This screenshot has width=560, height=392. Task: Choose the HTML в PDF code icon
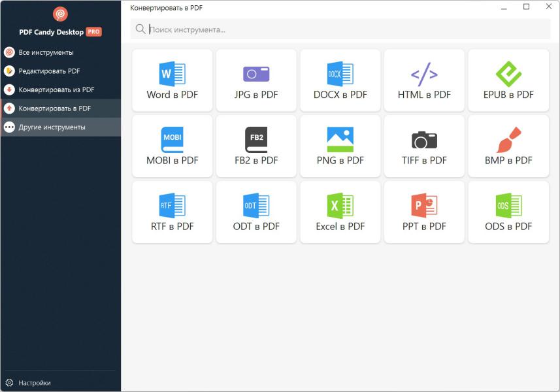[424, 74]
